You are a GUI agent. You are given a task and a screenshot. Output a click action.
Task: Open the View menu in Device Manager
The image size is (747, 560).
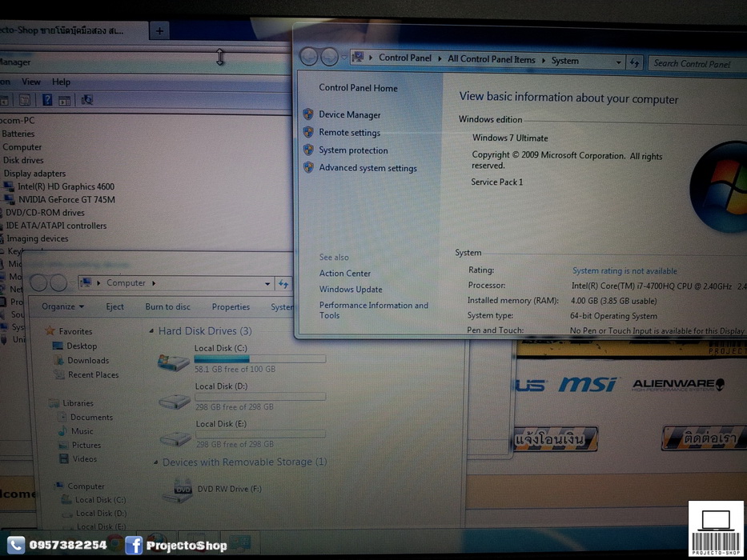[x=31, y=82]
